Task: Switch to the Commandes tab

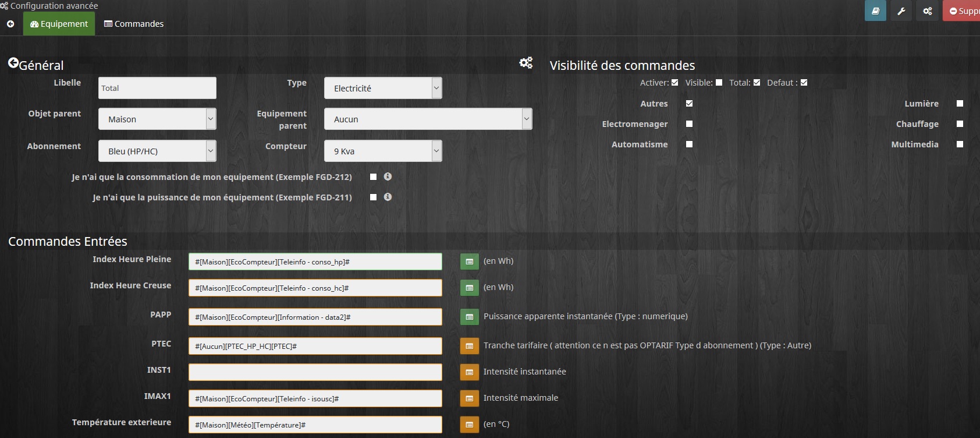Action: (134, 24)
